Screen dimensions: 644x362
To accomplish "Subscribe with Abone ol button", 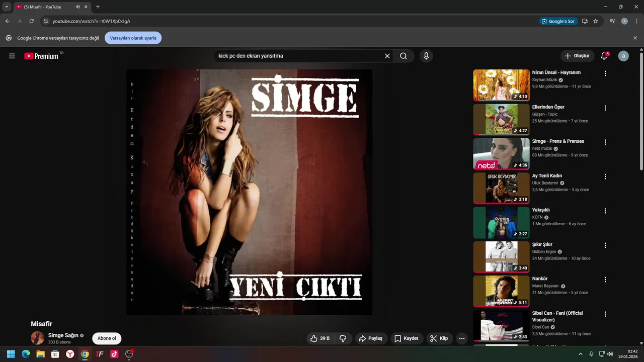I will coord(107,338).
